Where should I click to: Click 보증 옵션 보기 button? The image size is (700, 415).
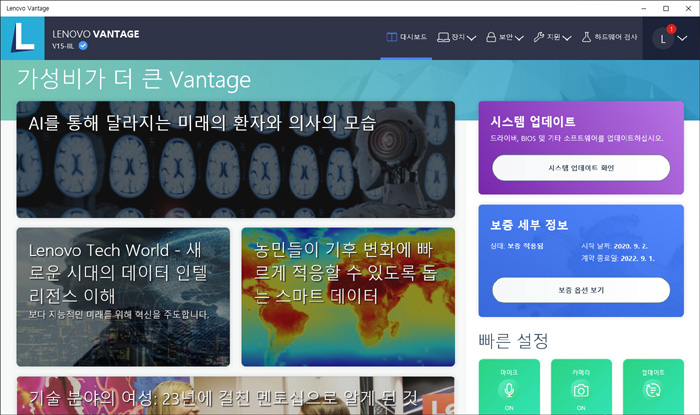[581, 290]
